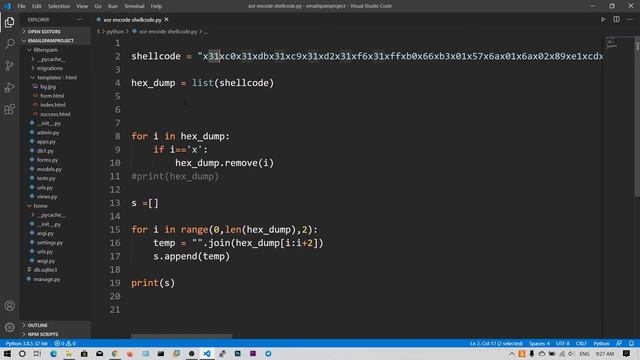Open the Run and Debug view
This screenshot has height=360, width=640.
(9, 87)
